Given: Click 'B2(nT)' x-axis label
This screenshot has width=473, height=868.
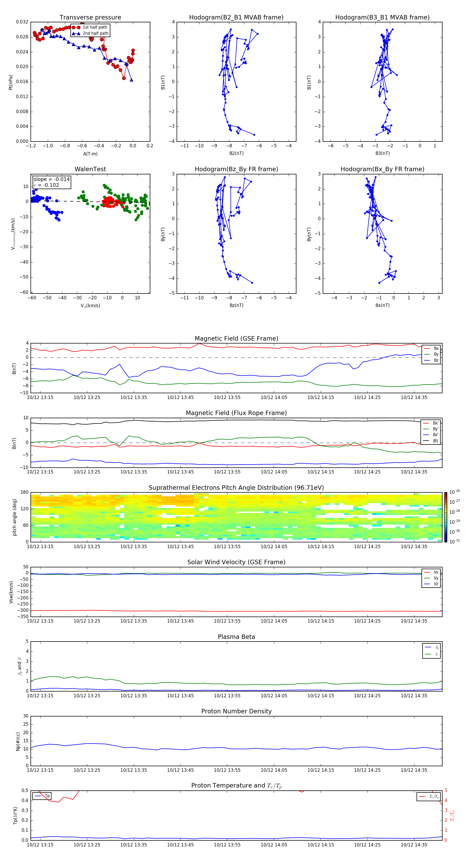Looking at the screenshot, I should [236, 154].
